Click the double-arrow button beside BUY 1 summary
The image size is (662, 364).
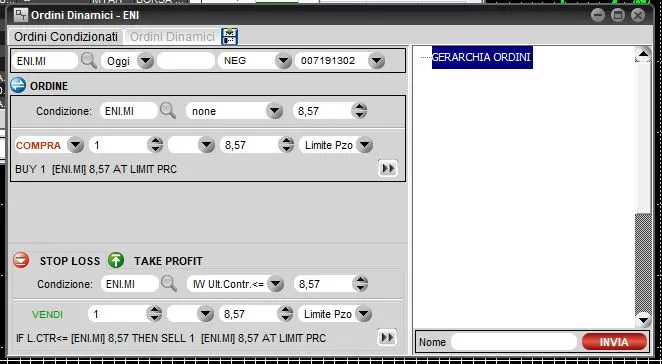pyautogui.click(x=388, y=169)
